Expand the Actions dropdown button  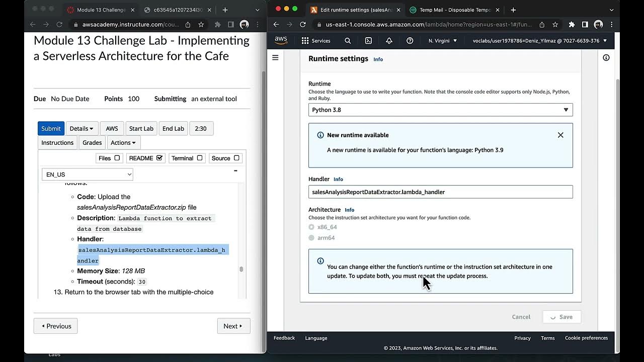point(123,143)
